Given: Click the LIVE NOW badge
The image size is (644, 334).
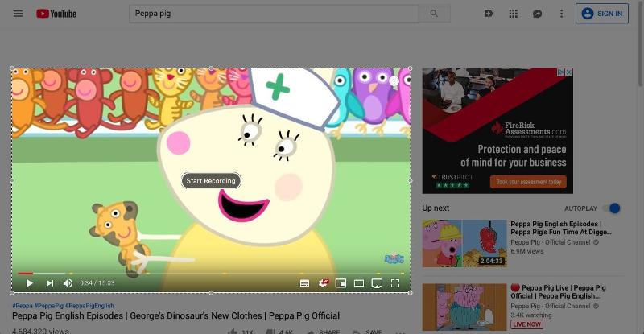Looking at the screenshot, I should tap(527, 324).
